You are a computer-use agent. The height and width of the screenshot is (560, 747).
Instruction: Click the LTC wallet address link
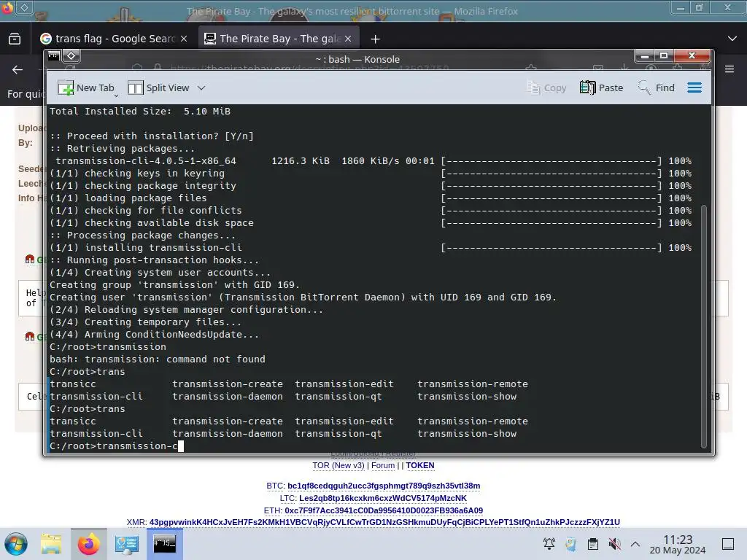[x=382, y=498]
